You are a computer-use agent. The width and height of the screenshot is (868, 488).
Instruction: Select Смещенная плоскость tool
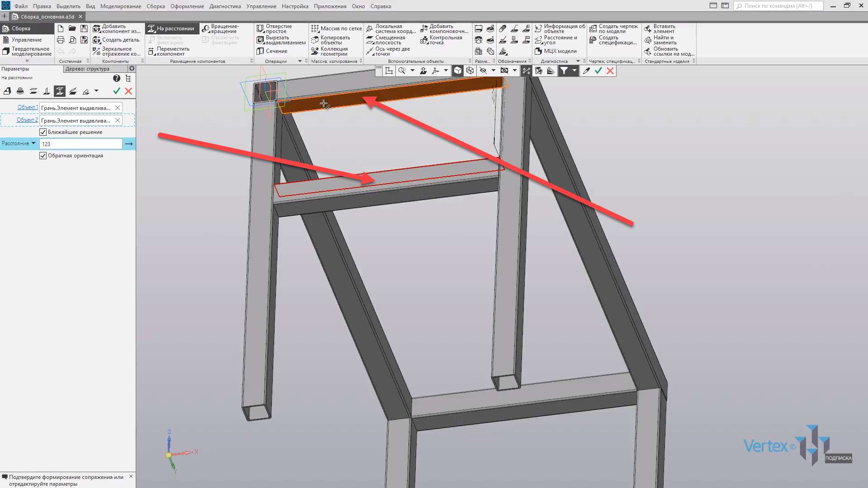pyautogui.click(x=386, y=40)
